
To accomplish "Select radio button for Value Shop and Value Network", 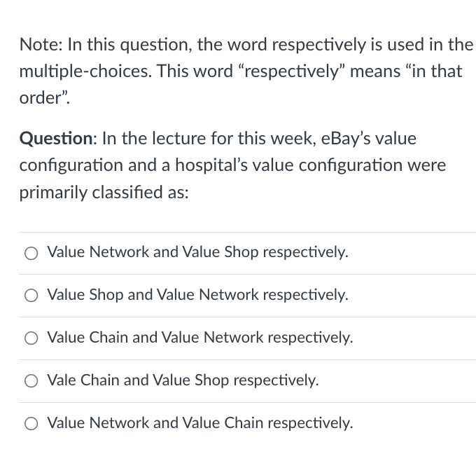I will point(31,296).
